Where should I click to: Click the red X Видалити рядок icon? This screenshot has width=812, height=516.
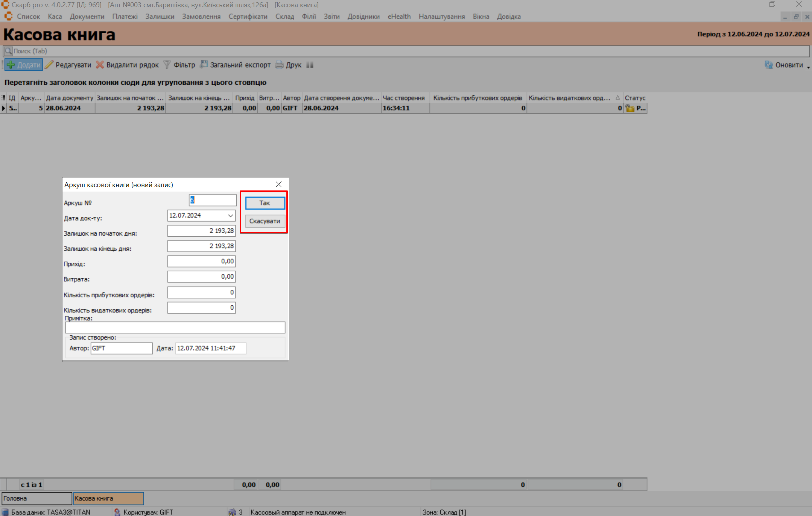click(100, 65)
